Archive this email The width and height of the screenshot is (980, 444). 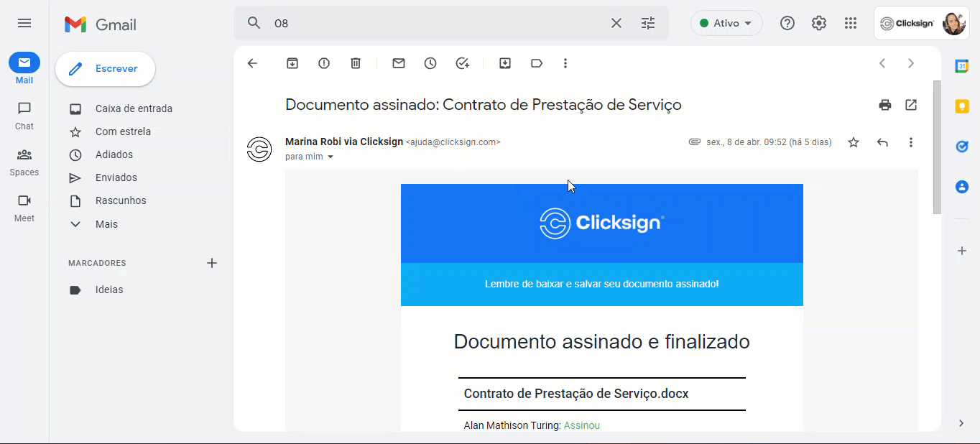[x=292, y=63]
